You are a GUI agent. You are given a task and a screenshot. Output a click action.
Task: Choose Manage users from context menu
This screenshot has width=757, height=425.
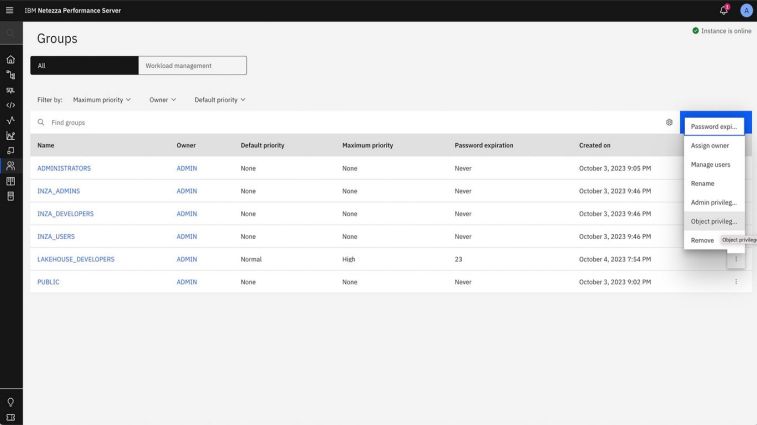coord(710,164)
